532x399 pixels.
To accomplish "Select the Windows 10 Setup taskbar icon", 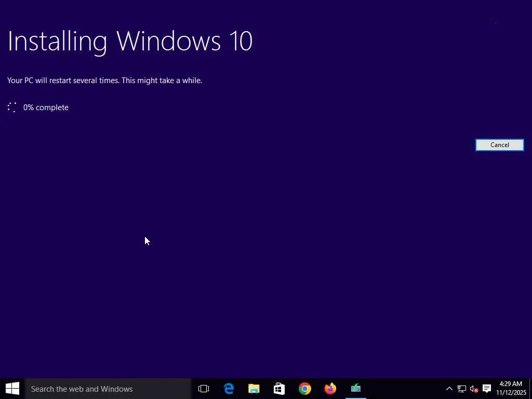I will [355, 389].
